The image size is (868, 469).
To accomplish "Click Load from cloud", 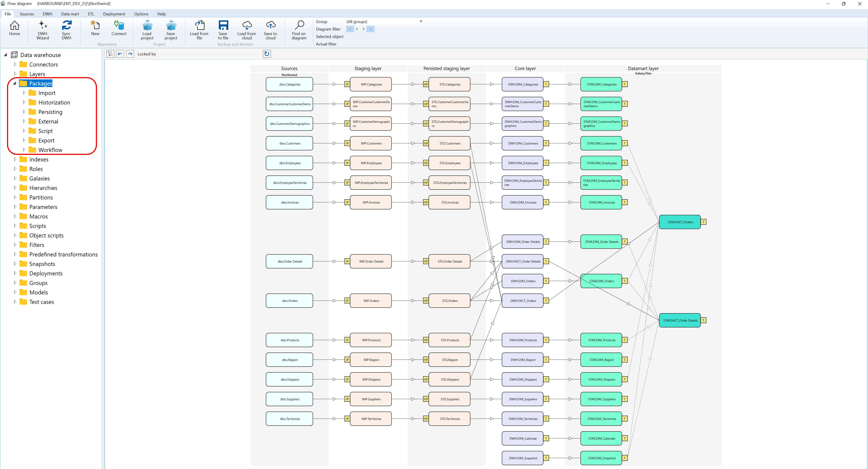I will (x=247, y=30).
